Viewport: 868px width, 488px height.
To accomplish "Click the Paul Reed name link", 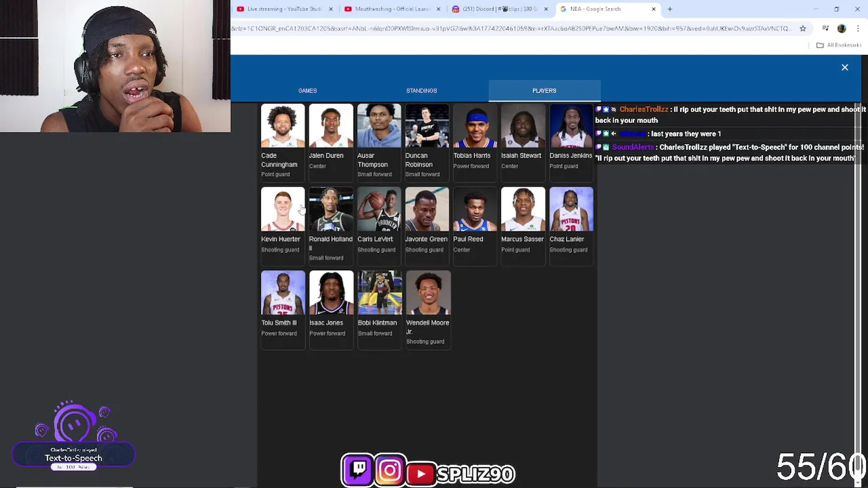I will coord(468,239).
